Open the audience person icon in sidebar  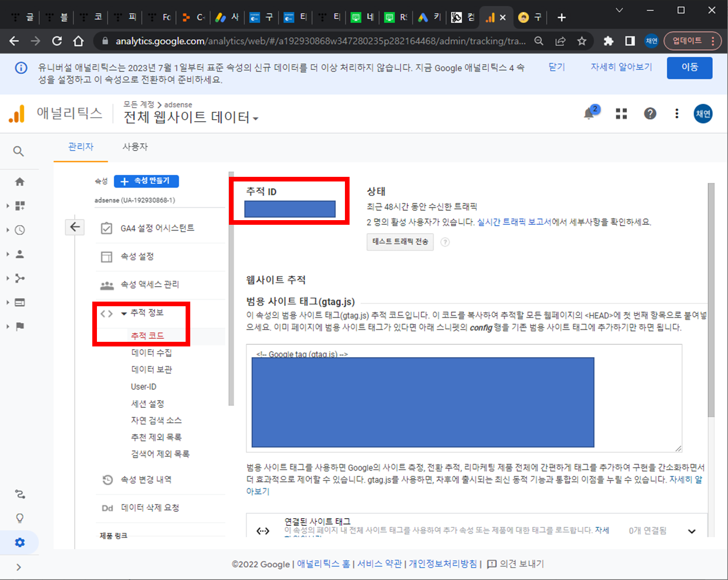(x=20, y=254)
